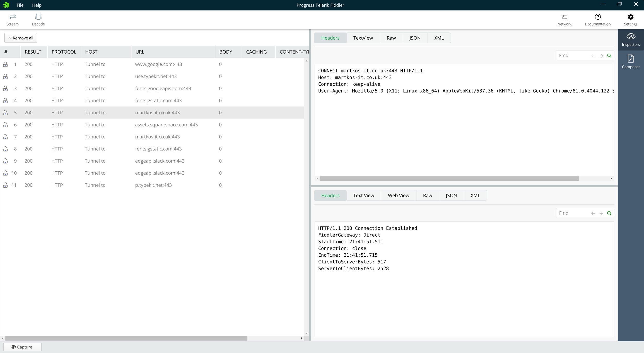Viewport: 644px width, 353px height.
Task: Click request Find search magnifier icon
Action: 609,56
